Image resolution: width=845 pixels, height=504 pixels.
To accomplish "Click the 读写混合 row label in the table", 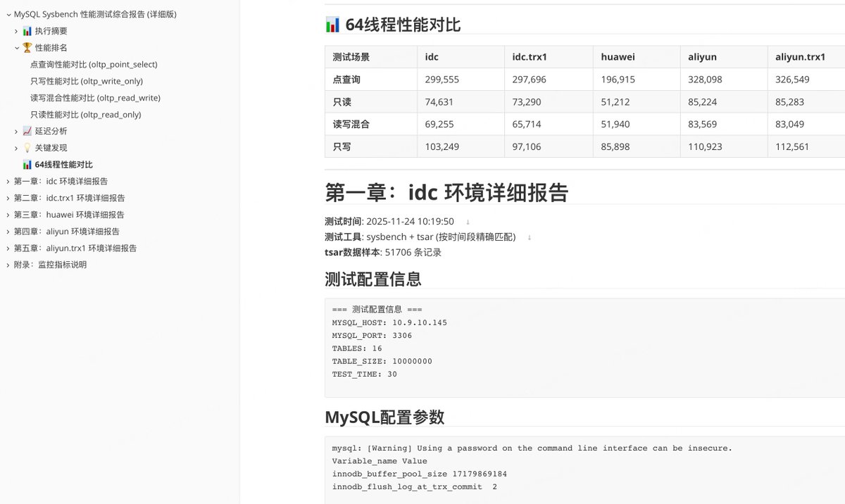I will (351, 125).
